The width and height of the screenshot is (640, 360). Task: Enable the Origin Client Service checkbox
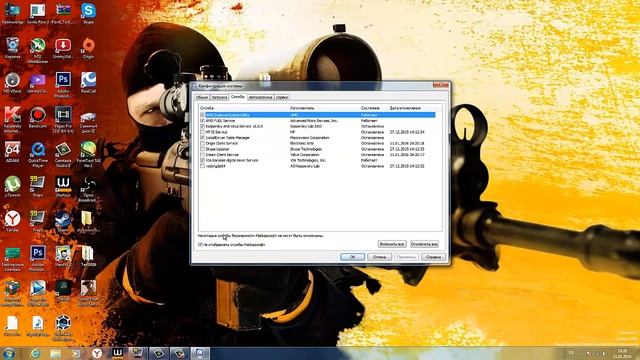(x=202, y=144)
